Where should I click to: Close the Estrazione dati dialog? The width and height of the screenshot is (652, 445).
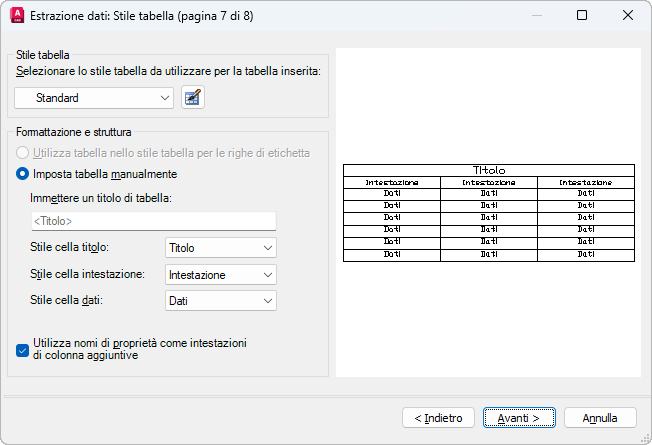627,16
